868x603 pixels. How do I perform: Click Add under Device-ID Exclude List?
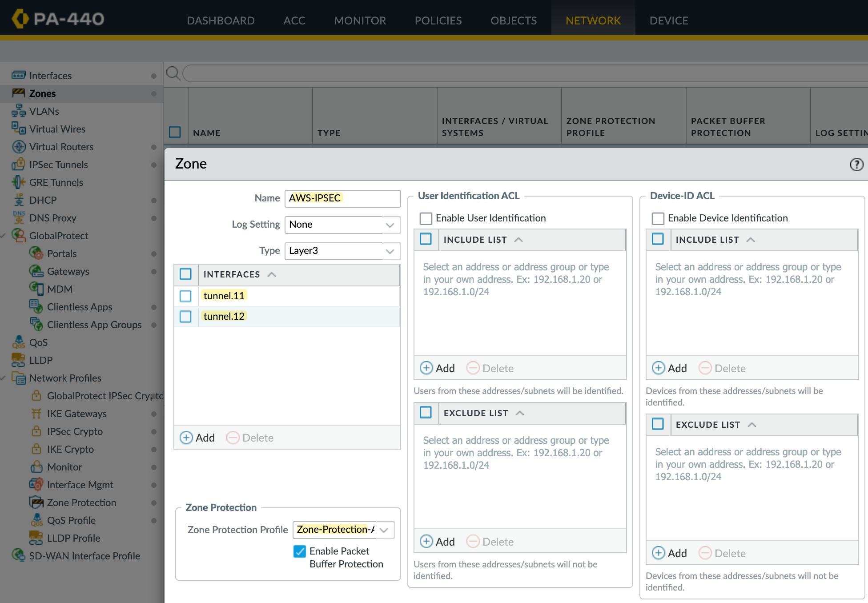point(670,553)
